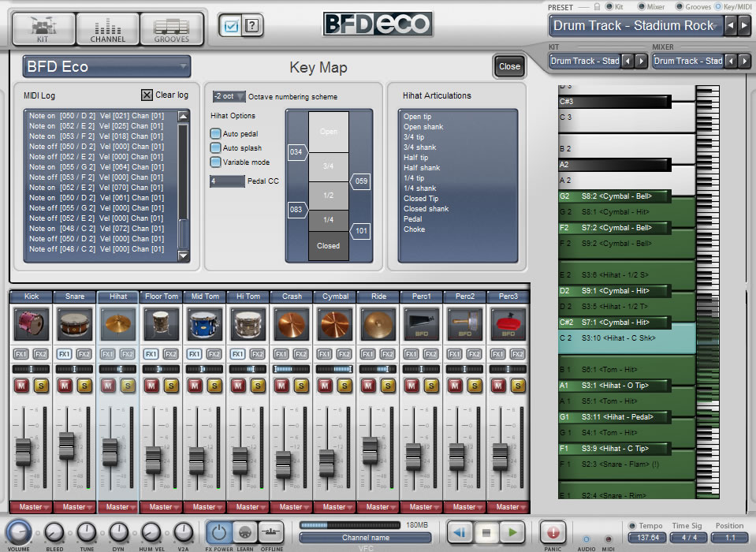Select the Floor Tom thumbnail
Screen dimensions: 756x552
[162, 324]
